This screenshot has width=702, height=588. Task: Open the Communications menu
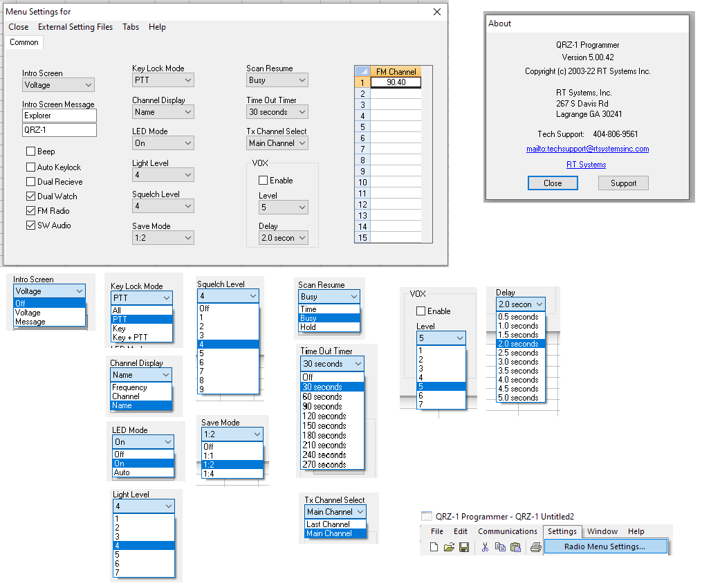click(x=507, y=531)
